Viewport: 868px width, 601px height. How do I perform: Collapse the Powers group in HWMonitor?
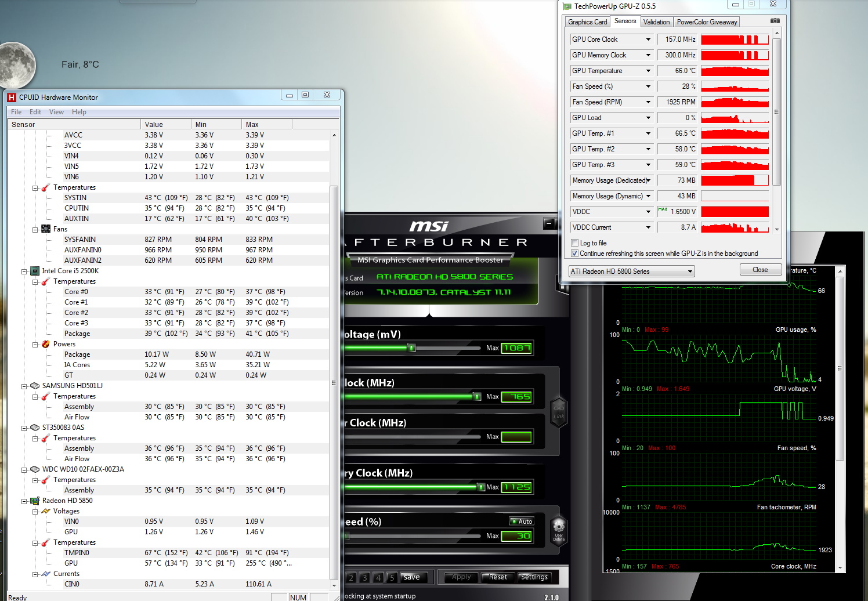tap(35, 345)
